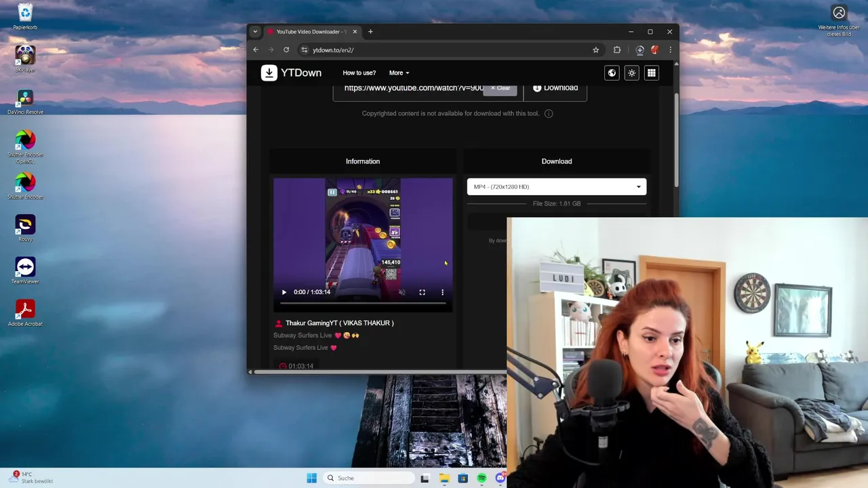The width and height of the screenshot is (868, 488).
Task: Select the YouTube Video Downloader tab
Action: click(311, 31)
